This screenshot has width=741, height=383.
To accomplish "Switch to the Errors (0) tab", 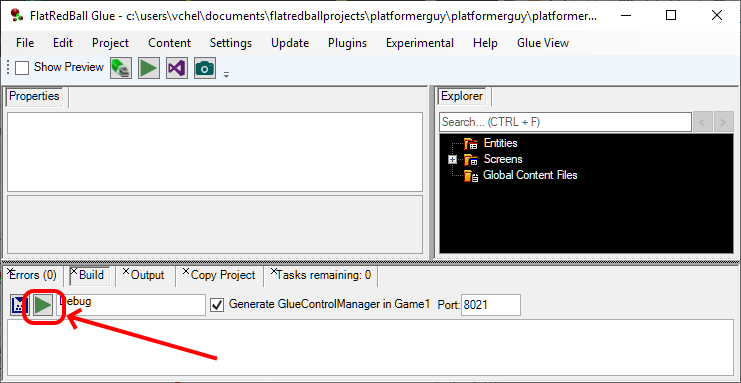I will tap(33, 275).
